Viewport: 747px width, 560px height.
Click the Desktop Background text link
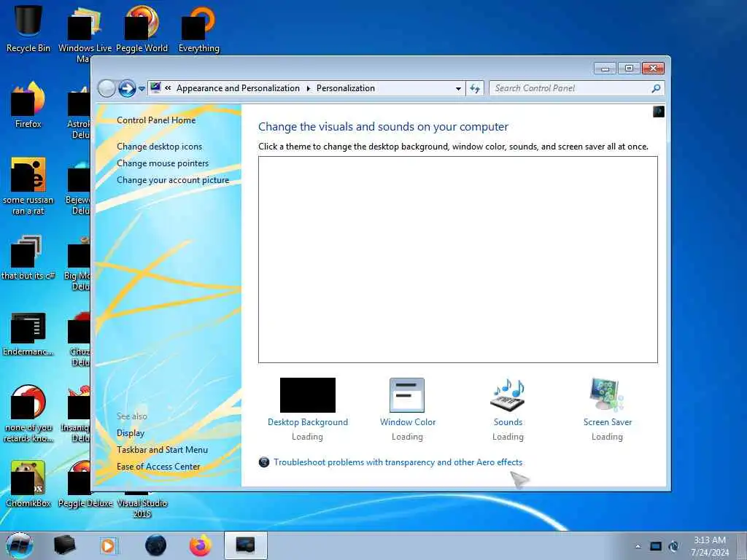308,422
